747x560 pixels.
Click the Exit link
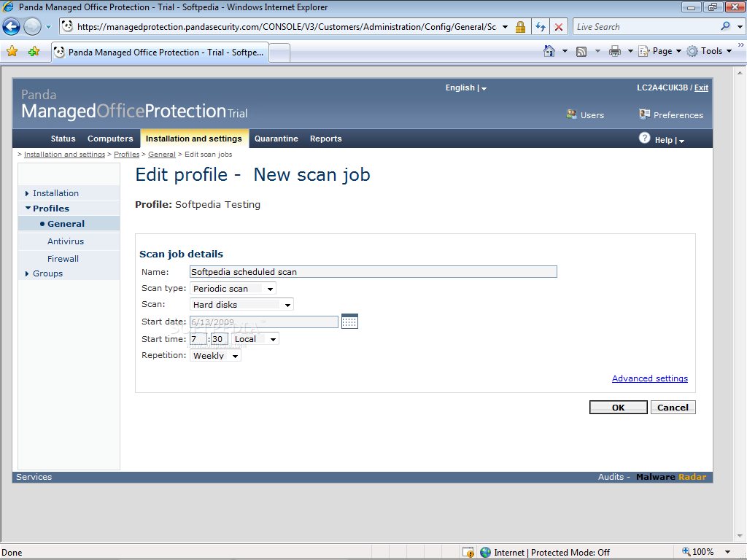pyautogui.click(x=701, y=87)
